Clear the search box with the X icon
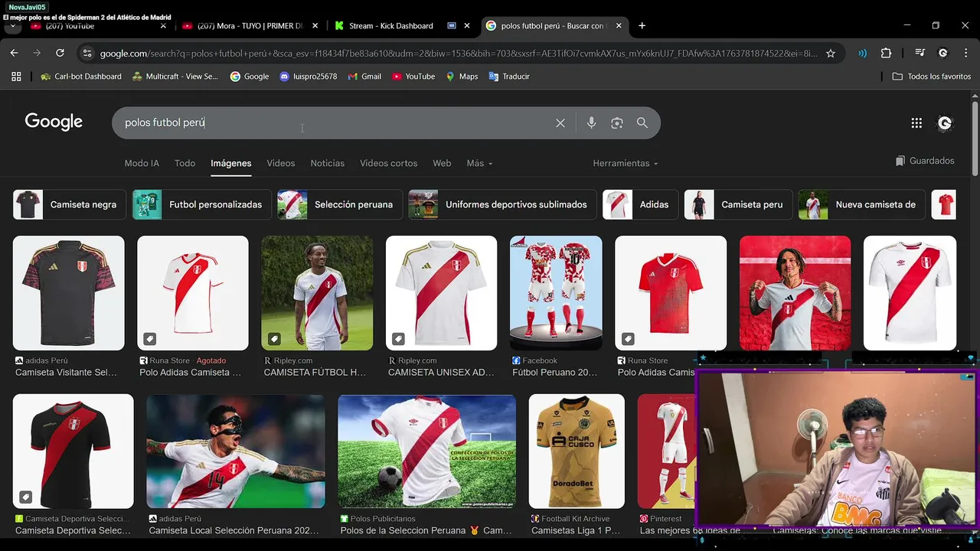Image resolution: width=980 pixels, height=551 pixels. pos(560,123)
